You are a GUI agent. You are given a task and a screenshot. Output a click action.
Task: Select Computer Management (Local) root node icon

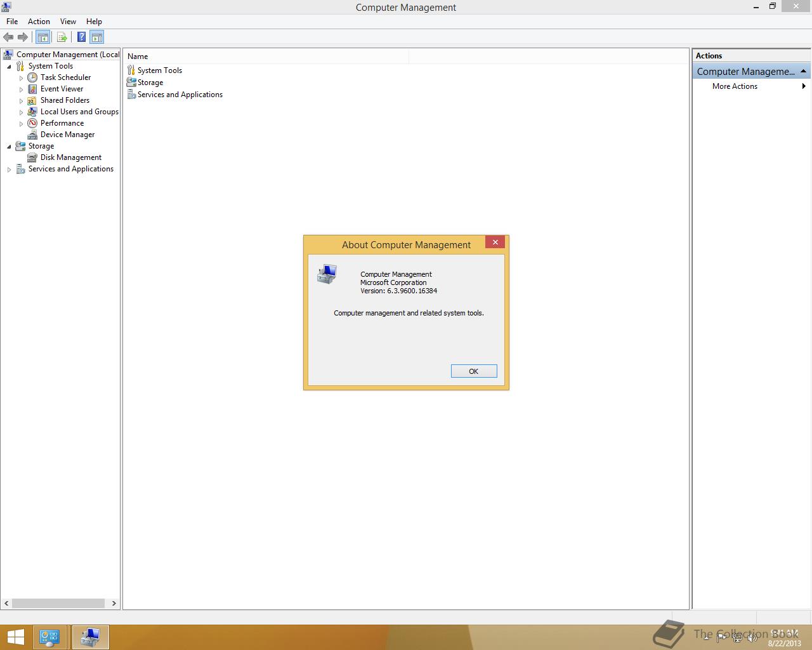[8, 55]
